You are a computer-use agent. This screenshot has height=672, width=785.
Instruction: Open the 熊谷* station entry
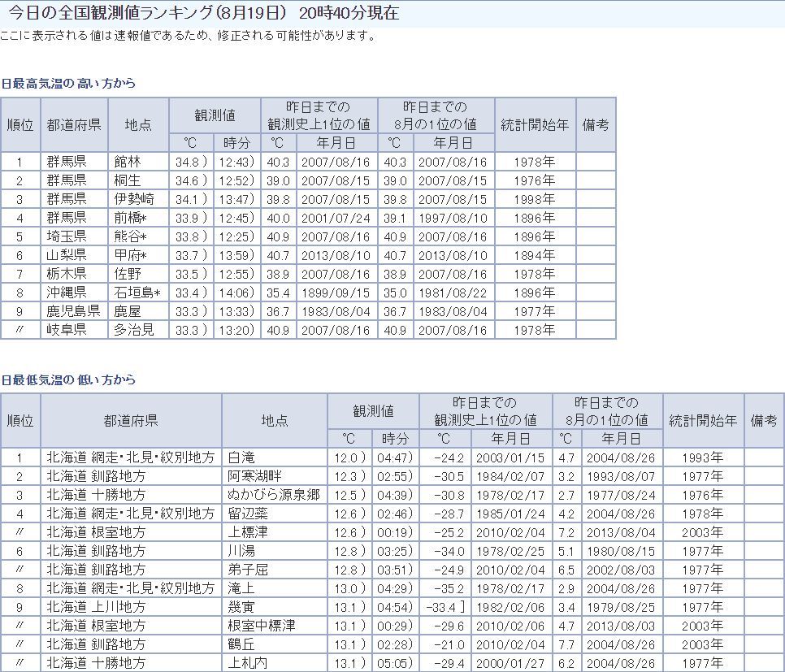(x=130, y=236)
